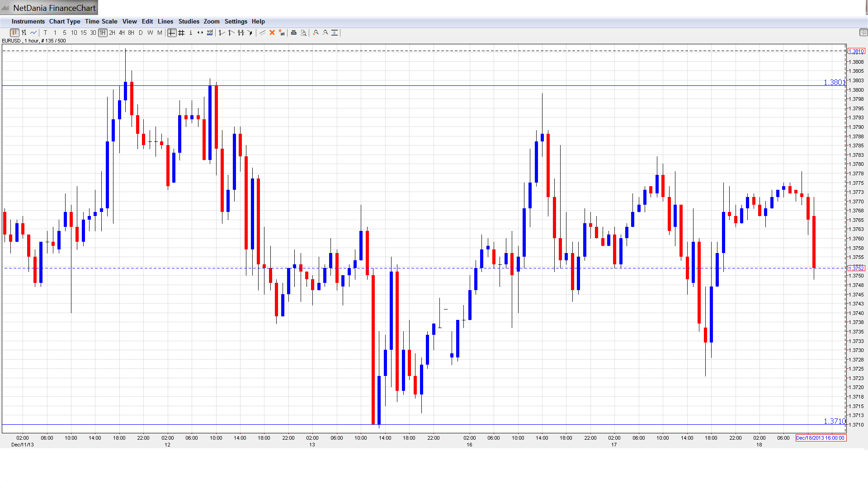Click the print preview icon
The image size is (868, 488).
pyautogui.click(x=304, y=33)
